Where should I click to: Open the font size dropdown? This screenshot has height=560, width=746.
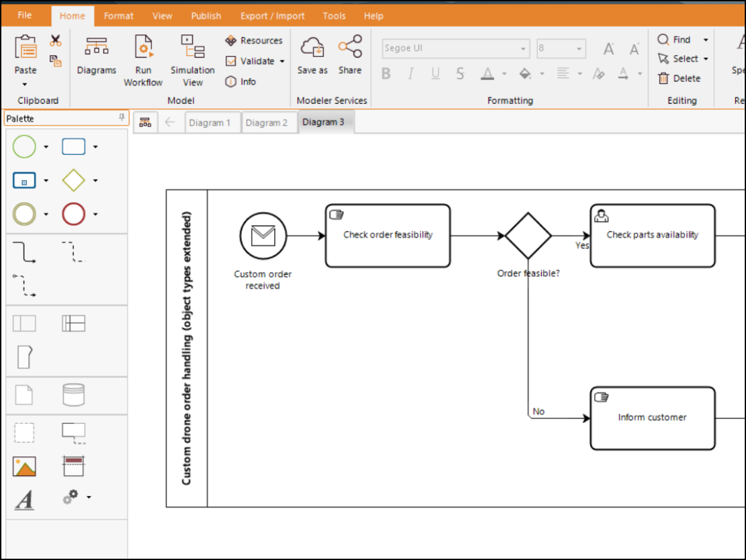[579, 49]
